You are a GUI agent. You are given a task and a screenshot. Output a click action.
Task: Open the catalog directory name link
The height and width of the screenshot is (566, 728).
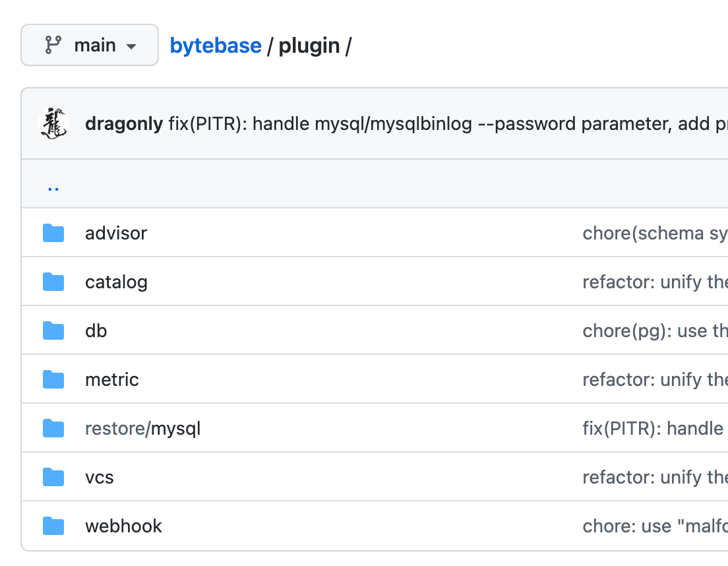click(x=116, y=282)
